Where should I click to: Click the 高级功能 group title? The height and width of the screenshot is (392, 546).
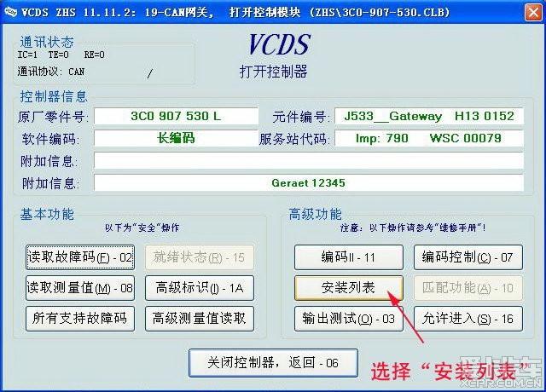coord(315,214)
